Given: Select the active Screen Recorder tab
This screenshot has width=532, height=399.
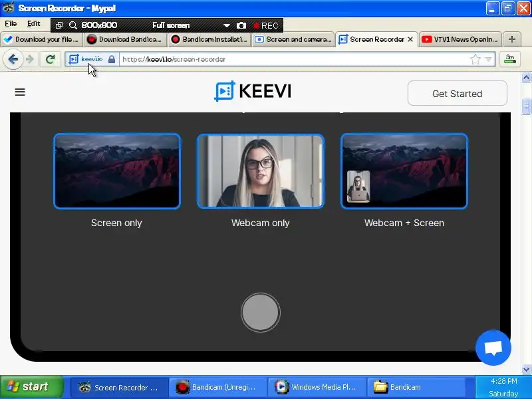Looking at the screenshot, I should click(376, 39).
